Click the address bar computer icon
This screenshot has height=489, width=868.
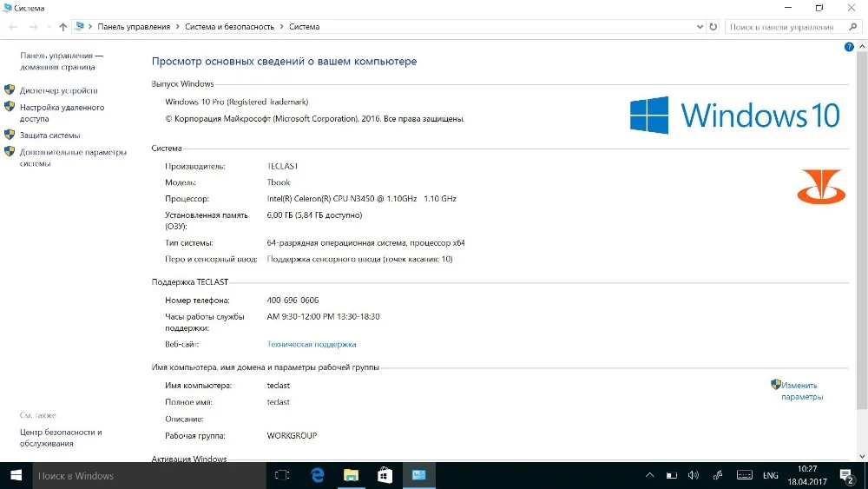pyautogui.click(x=79, y=26)
